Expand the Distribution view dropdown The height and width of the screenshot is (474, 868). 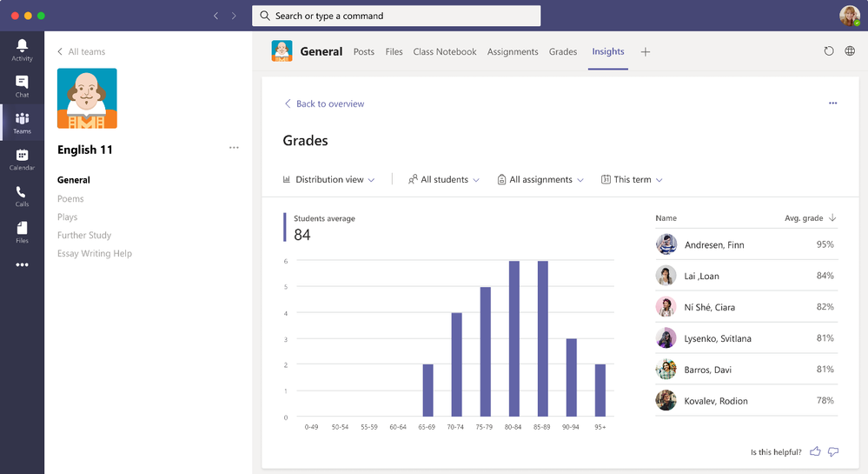[328, 180]
